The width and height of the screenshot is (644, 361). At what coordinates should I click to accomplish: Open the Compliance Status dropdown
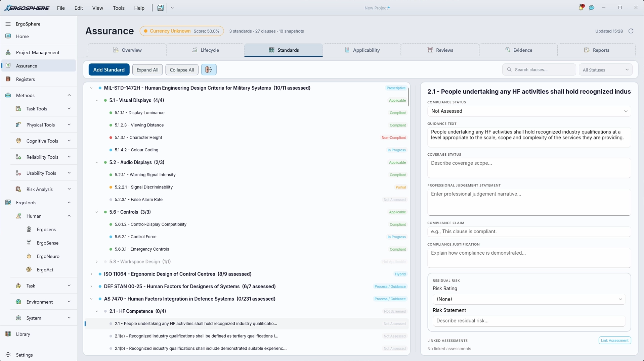529,111
